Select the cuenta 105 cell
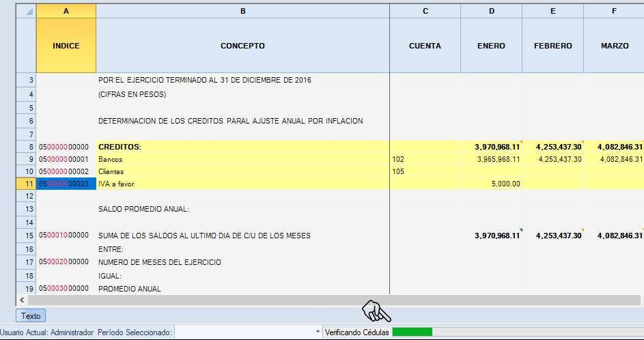Viewport: 644px width, 340px height. point(425,171)
